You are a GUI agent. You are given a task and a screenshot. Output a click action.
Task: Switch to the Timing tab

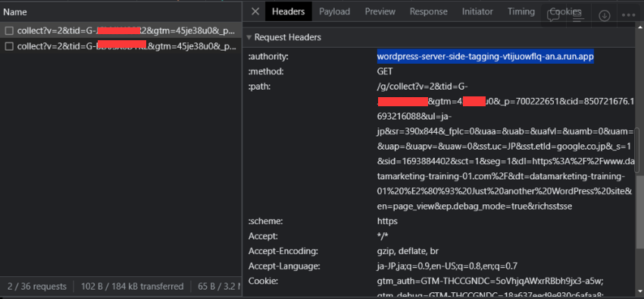click(x=521, y=11)
